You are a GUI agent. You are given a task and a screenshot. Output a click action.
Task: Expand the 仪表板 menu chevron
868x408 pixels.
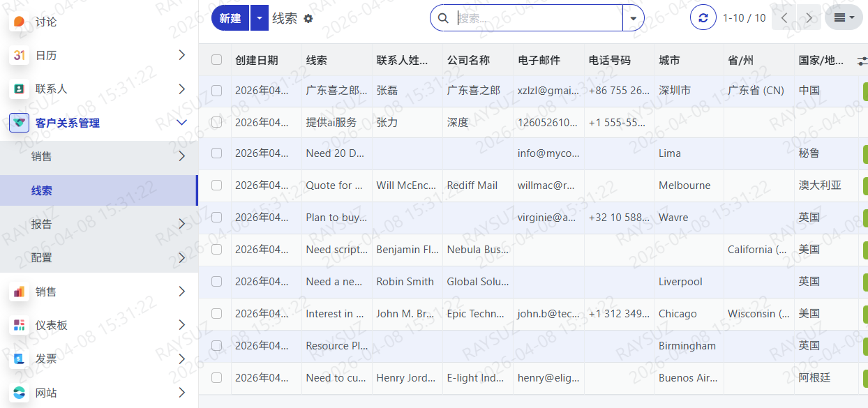pyautogui.click(x=181, y=325)
